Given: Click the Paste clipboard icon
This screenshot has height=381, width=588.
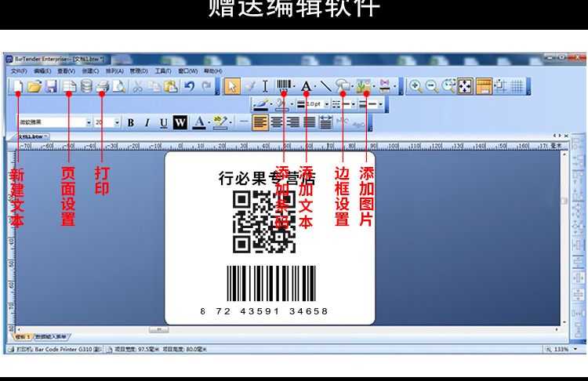Looking at the screenshot, I should [x=171, y=86].
